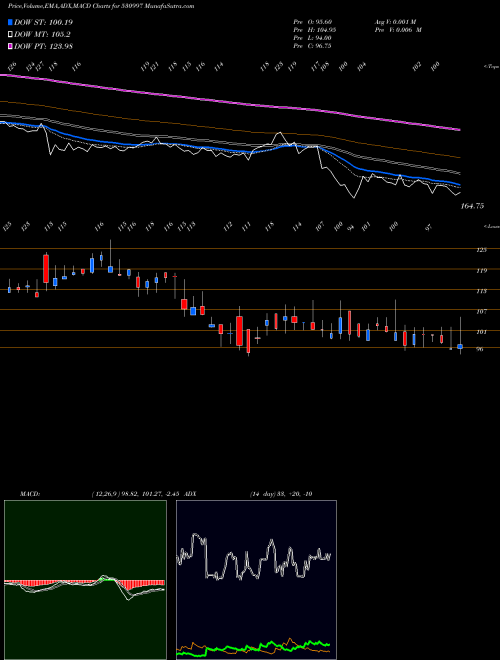Image resolution: width=500 pixels, height=660 pixels.
Task: Click the Pre H: 104.95 value
Action: tap(314, 30)
